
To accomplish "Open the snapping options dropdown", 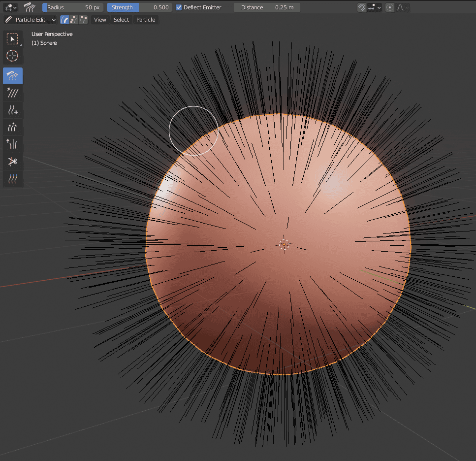I will pyautogui.click(x=378, y=7).
